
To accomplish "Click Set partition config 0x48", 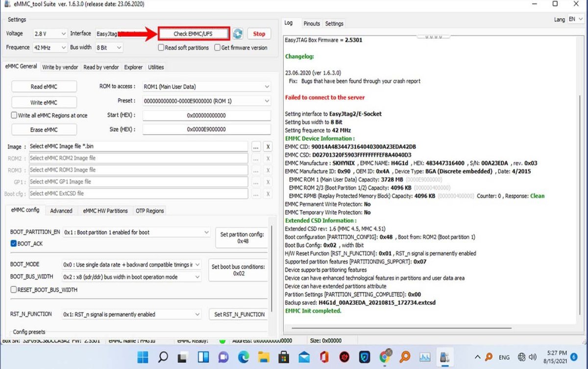I will click(x=242, y=238).
